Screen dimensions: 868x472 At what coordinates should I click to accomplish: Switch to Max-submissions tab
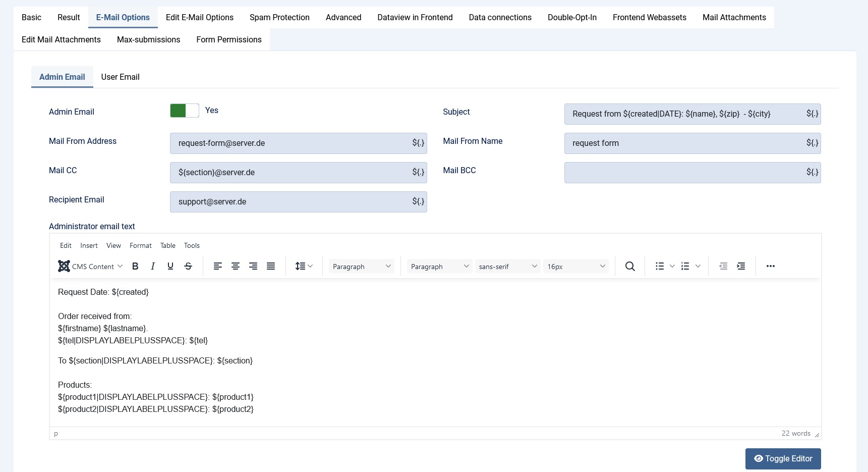click(x=148, y=39)
